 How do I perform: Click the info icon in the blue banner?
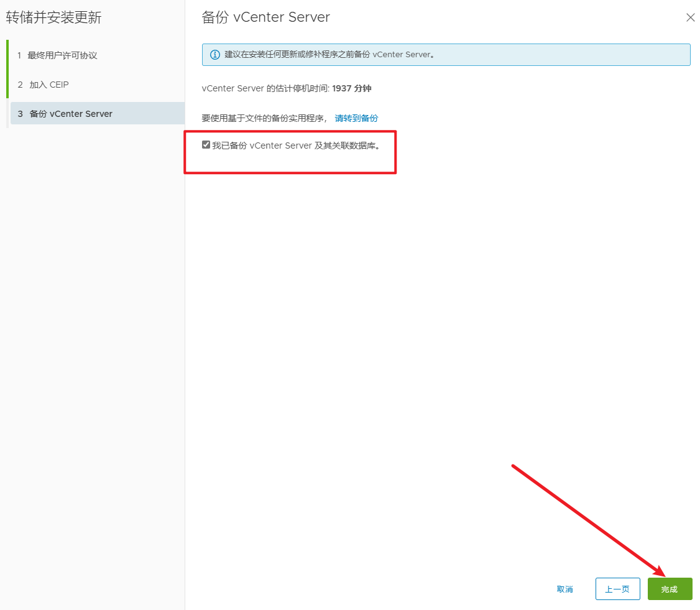click(x=214, y=55)
